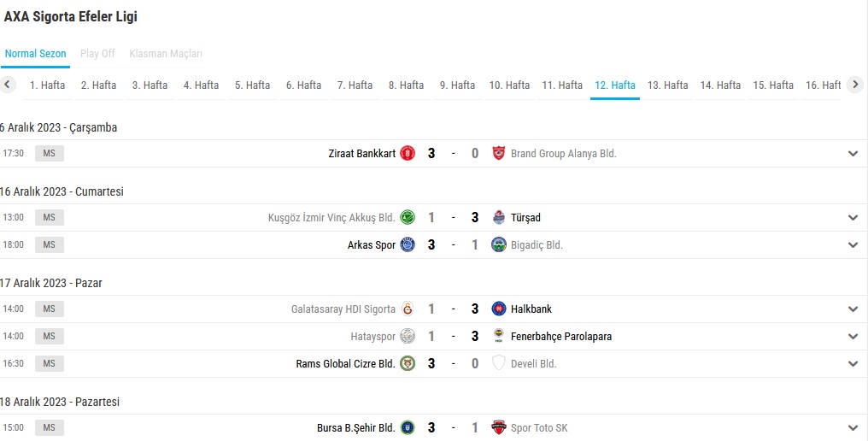Viewport: 868px width, 441px height.
Task: Open the Klasman Maçları tab
Action: tap(166, 54)
